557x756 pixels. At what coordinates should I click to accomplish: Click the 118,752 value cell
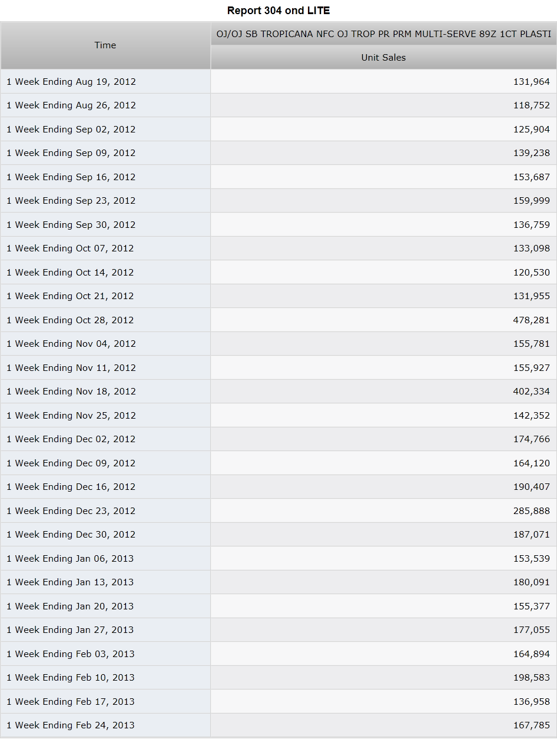pyautogui.click(x=383, y=105)
